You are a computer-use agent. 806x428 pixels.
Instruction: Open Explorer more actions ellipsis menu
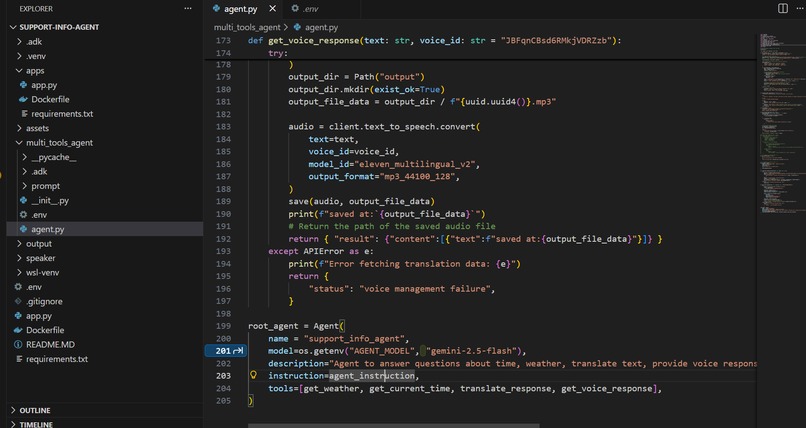(188, 8)
